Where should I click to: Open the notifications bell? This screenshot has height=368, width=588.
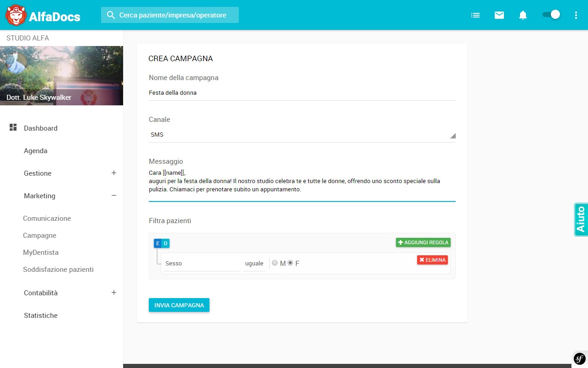(x=523, y=15)
